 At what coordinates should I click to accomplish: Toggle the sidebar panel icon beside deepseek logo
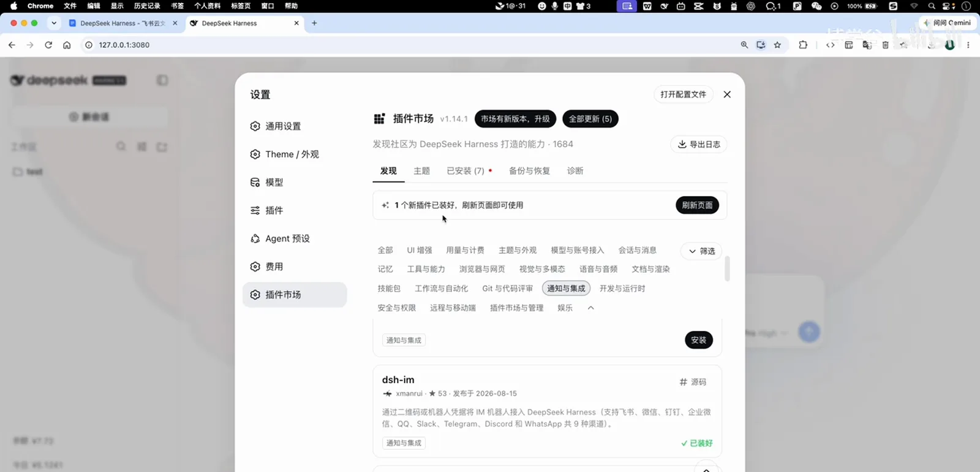162,80
